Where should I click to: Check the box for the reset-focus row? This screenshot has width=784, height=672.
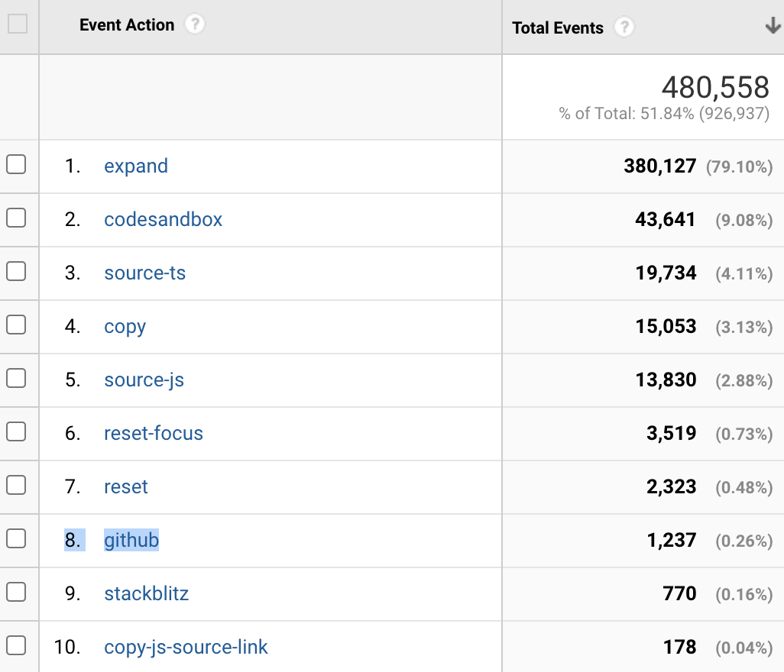pos(16,431)
